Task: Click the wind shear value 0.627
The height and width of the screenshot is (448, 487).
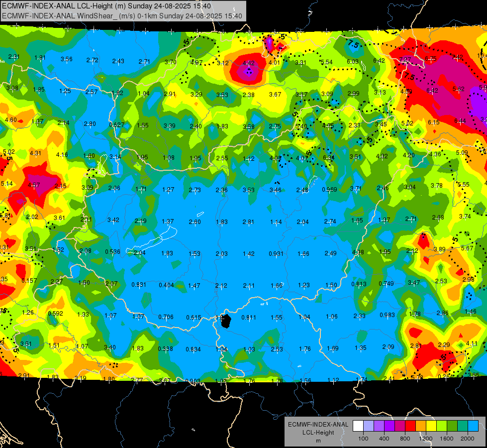Action: [x=117, y=124]
